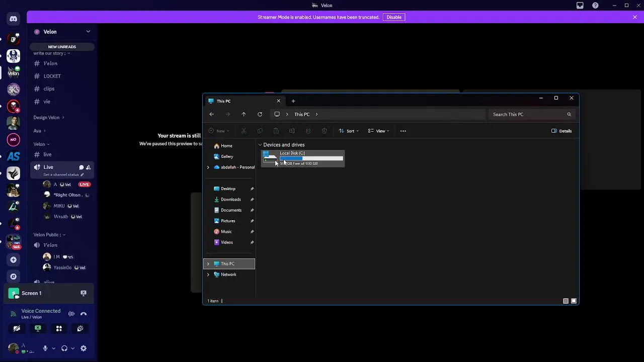Mute the microphone
The height and width of the screenshot is (362, 644).
[45, 348]
